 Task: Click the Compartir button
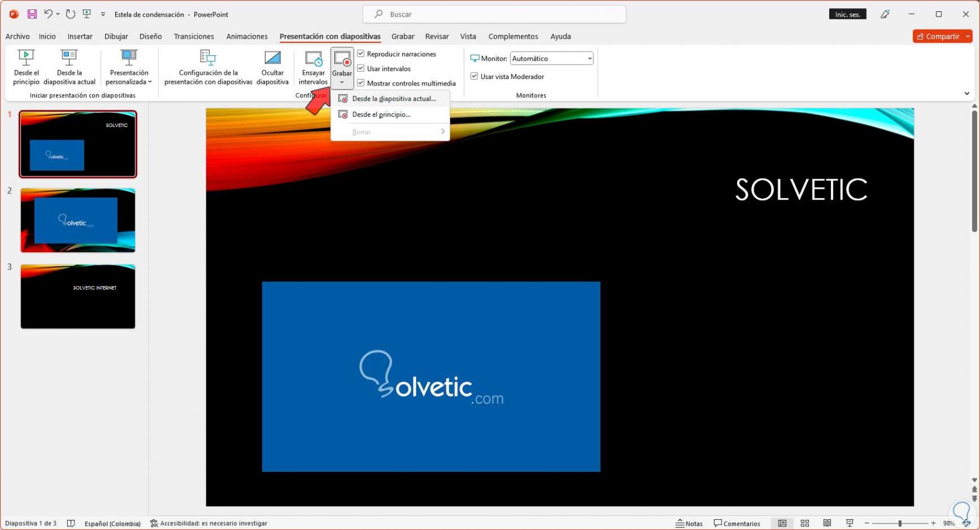point(937,36)
